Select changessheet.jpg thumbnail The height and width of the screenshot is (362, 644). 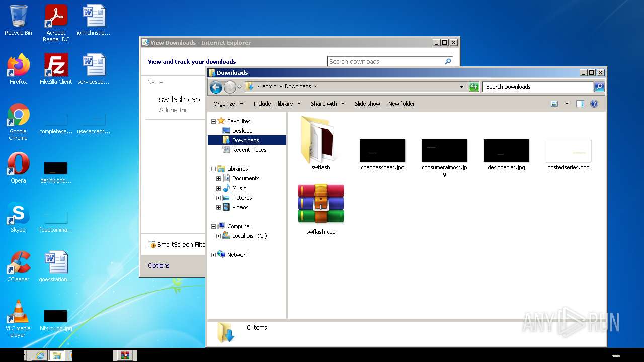[x=382, y=154]
